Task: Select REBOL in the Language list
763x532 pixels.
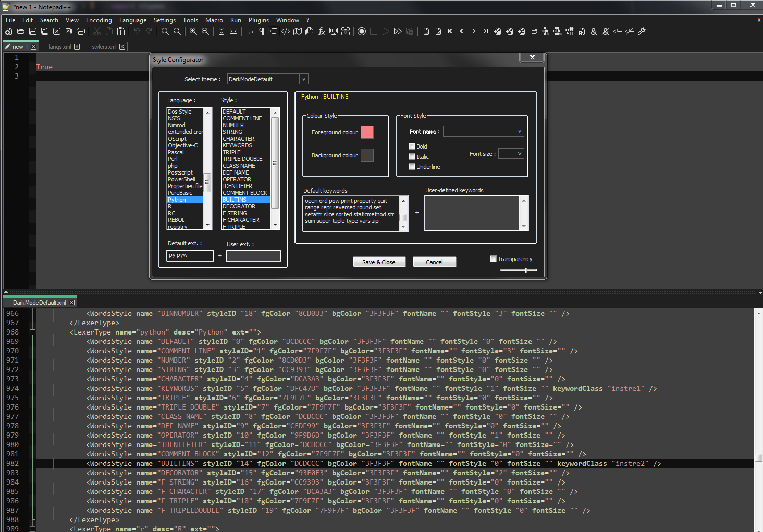Action: pyautogui.click(x=185, y=220)
